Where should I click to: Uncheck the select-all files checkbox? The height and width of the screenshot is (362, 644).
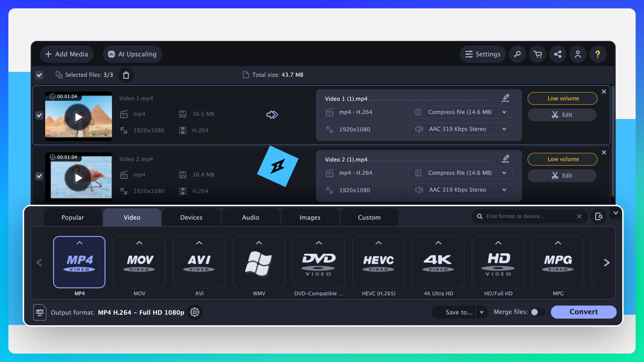click(39, 75)
